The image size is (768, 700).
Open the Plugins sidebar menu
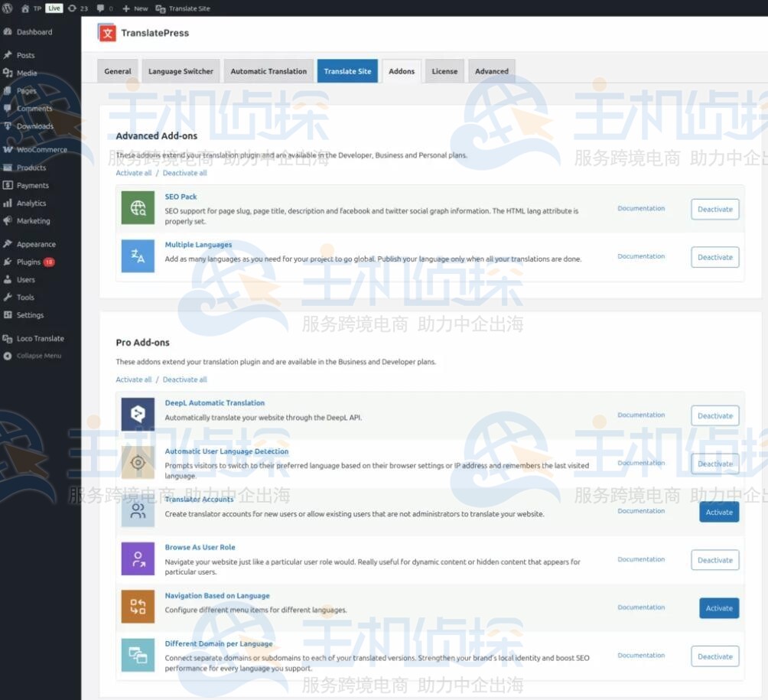28,262
